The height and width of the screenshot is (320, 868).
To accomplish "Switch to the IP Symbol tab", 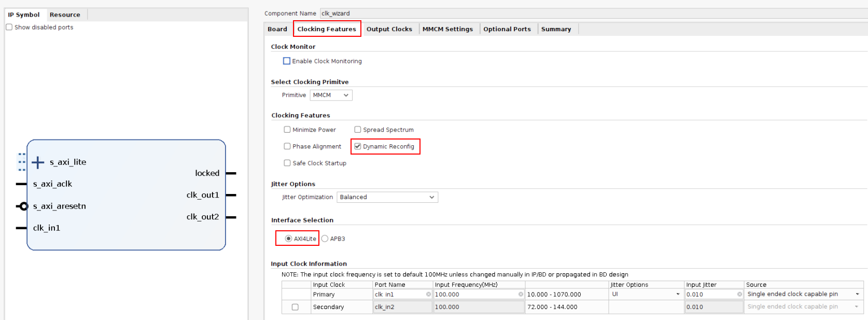I will tap(24, 15).
